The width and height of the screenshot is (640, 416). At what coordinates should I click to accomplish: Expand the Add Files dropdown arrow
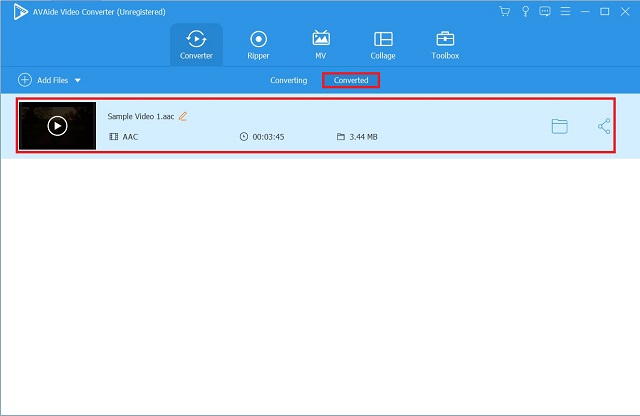pos(78,80)
